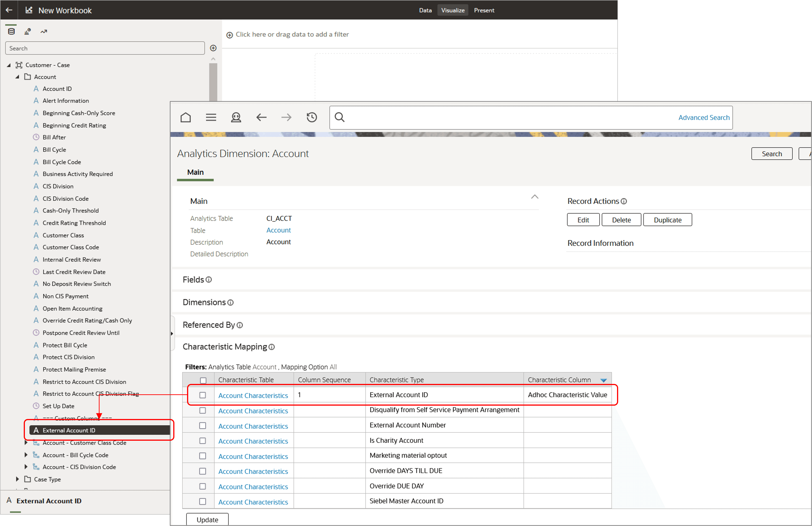
Task: Collapse the Account tree node
Action: click(x=17, y=76)
